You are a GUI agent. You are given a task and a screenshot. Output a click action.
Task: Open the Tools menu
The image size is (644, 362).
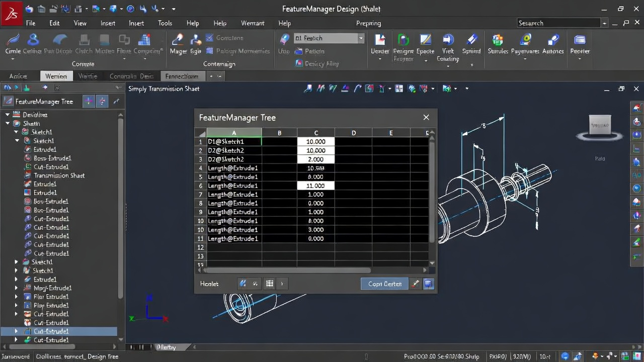pyautogui.click(x=165, y=23)
